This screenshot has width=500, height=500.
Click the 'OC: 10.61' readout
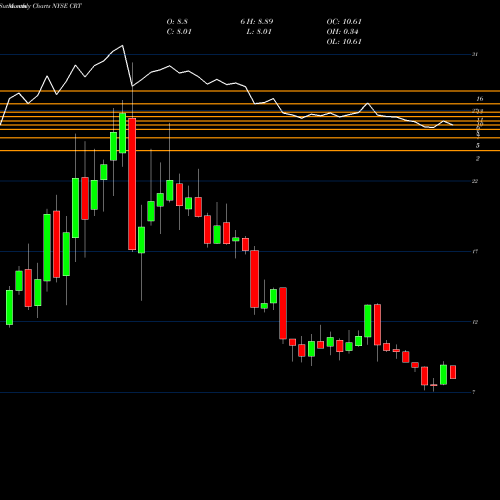pyautogui.click(x=344, y=22)
